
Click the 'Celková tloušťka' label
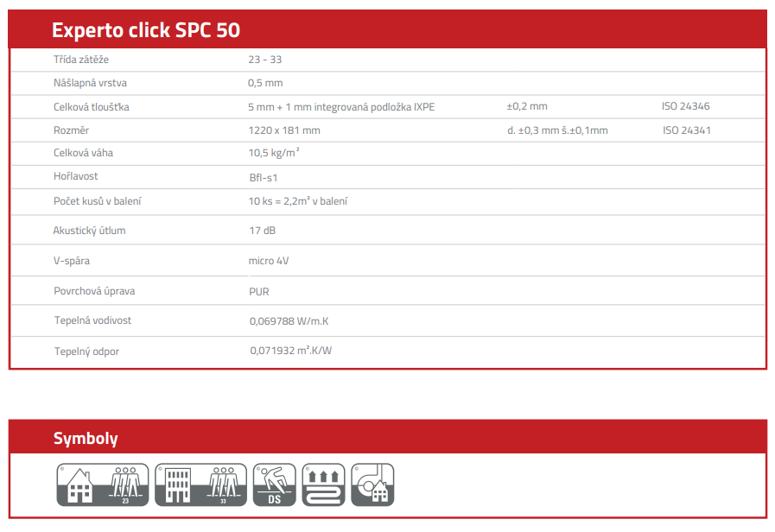[x=92, y=107]
